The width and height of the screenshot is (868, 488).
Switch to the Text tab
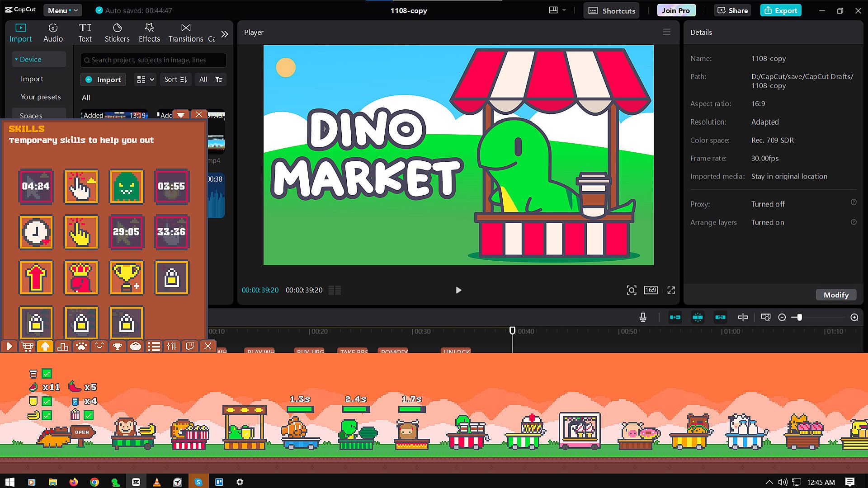pyautogui.click(x=85, y=33)
